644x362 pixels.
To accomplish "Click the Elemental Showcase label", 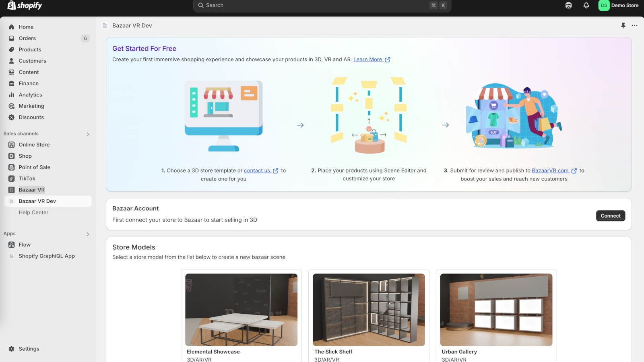I will tap(213, 352).
